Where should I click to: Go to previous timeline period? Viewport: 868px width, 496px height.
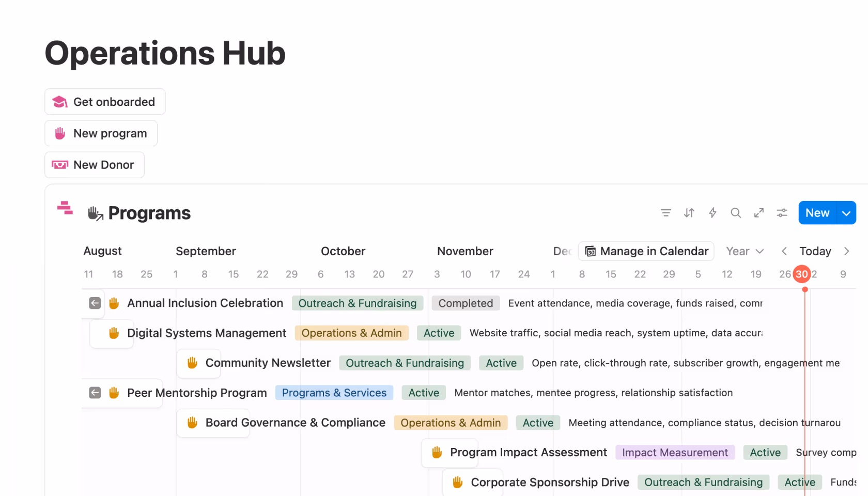coord(784,251)
